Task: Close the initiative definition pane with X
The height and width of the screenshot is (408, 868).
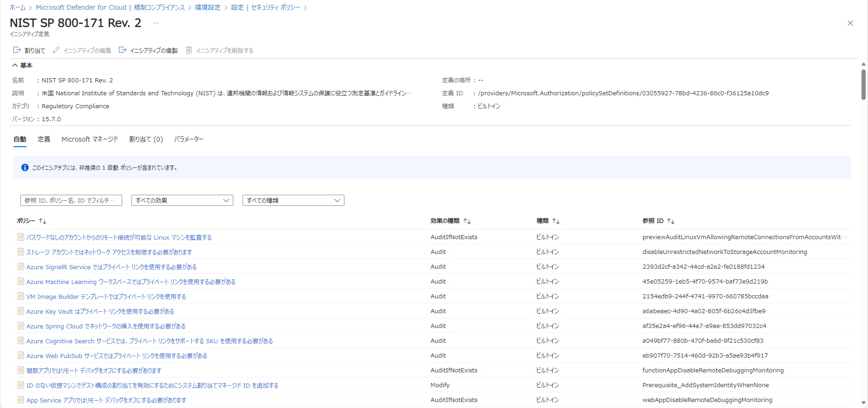Action: [850, 23]
